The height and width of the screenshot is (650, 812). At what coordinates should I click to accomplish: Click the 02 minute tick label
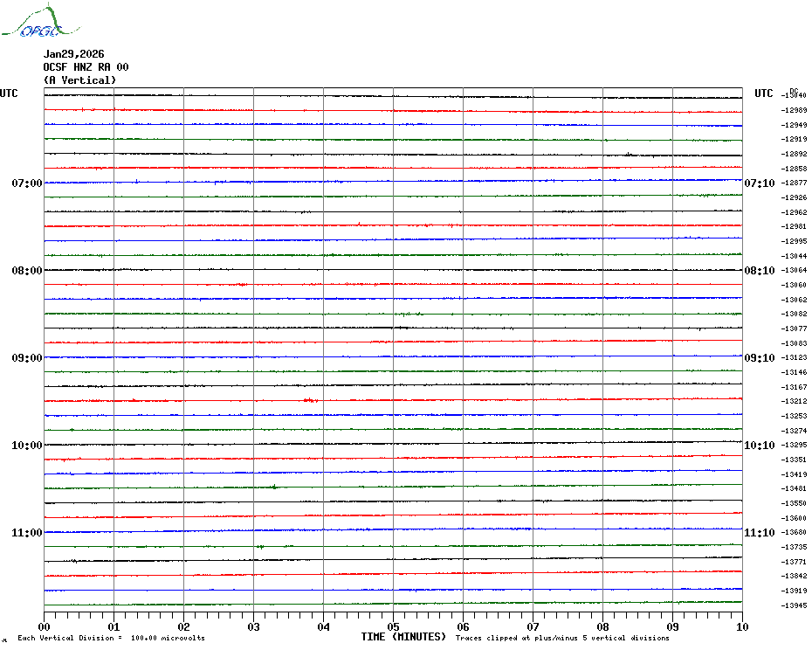coord(184,626)
